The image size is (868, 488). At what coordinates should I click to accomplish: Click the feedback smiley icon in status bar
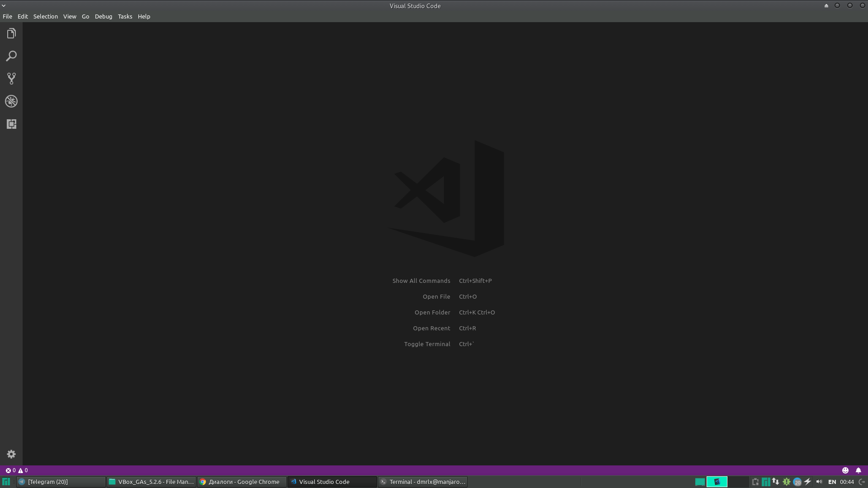pyautogui.click(x=845, y=470)
